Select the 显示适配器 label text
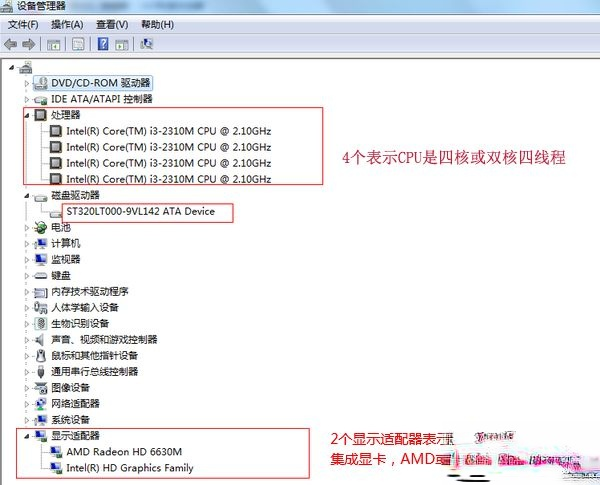 (75, 436)
